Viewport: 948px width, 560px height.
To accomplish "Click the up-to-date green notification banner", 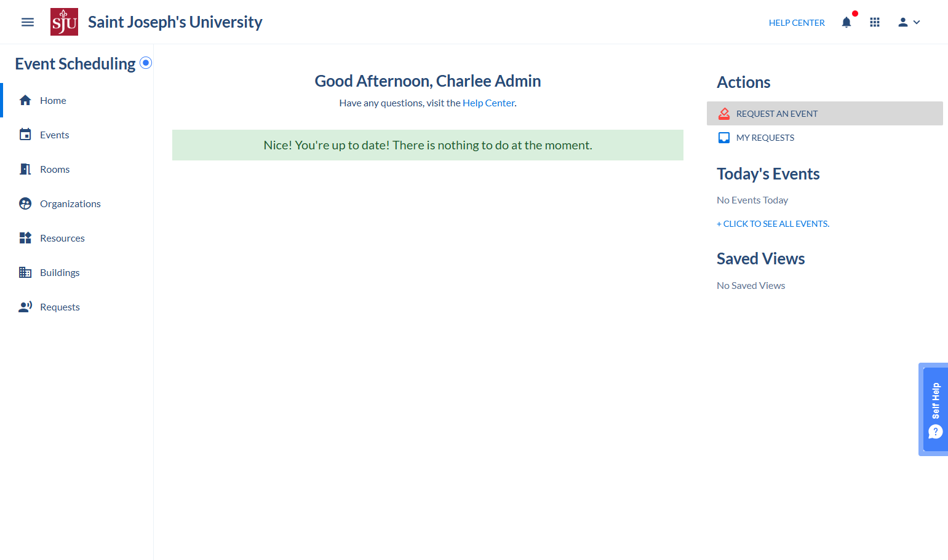I will pos(428,145).
